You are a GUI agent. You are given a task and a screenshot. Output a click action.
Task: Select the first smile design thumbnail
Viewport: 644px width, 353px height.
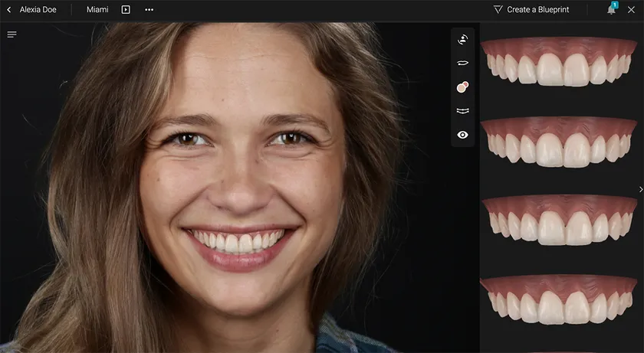pos(557,62)
